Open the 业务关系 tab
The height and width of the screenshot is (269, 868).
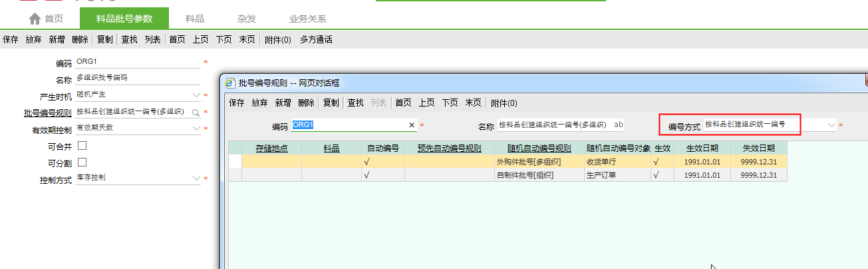308,19
